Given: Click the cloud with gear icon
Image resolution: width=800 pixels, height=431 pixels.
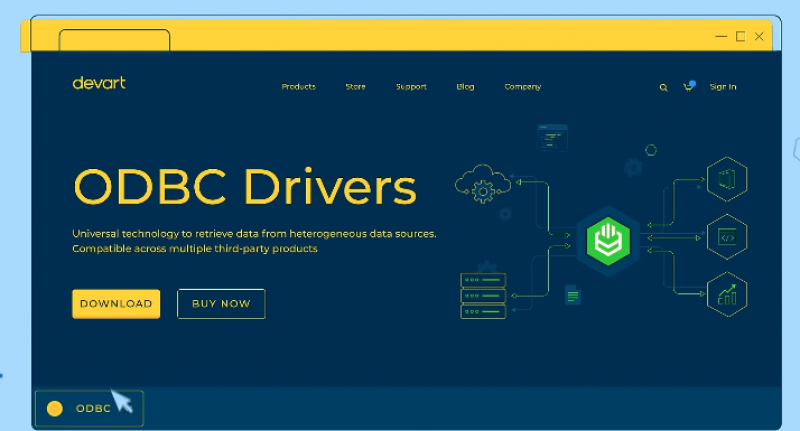Looking at the screenshot, I should coord(483,184).
